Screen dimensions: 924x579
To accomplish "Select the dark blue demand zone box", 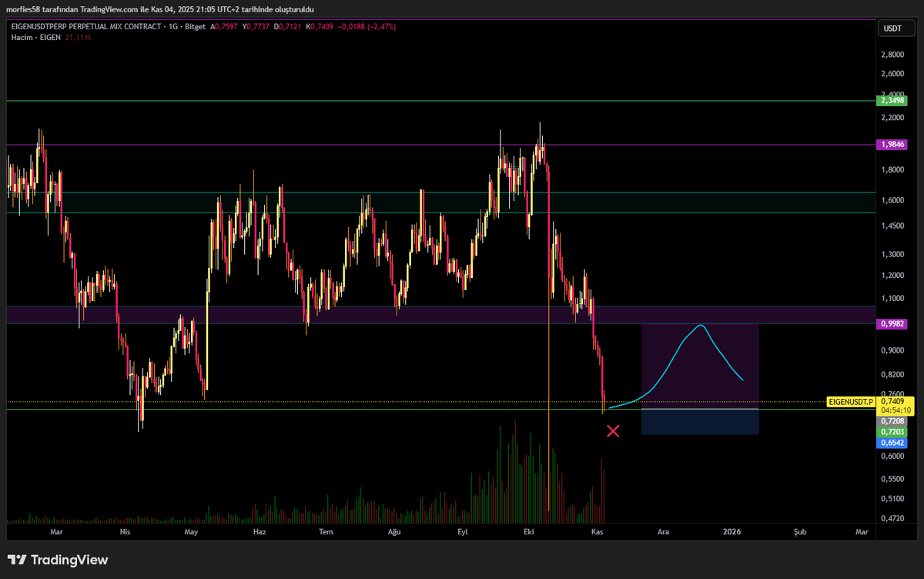I will [701, 422].
